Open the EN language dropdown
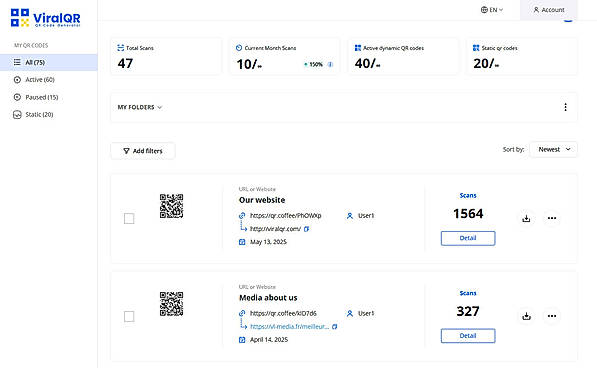Screen dimensions: 597x368 pos(492,10)
